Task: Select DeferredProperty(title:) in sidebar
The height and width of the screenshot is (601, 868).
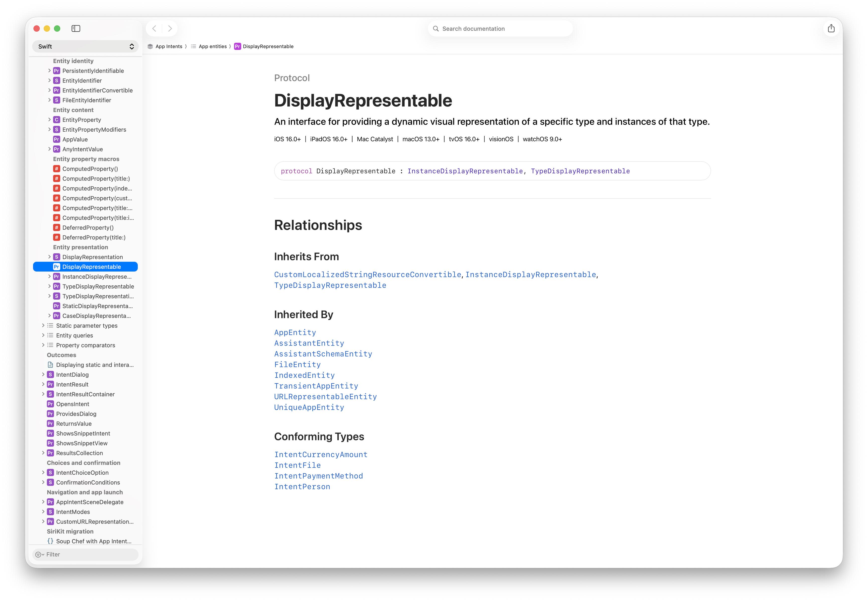Action: coord(94,237)
